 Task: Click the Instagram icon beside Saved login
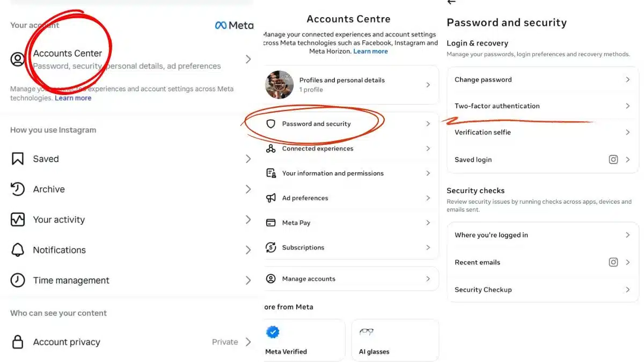[613, 159]
